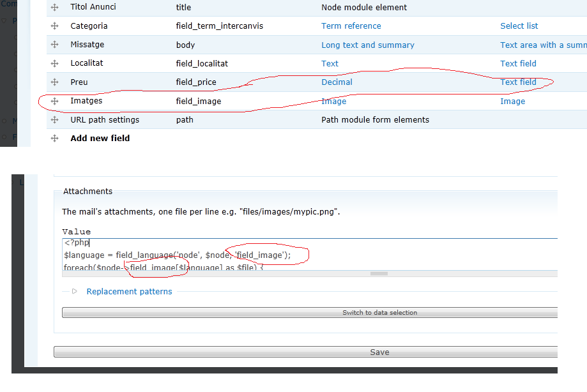587x392 pixels.
Task: Expand the Replacement patterns section
Action: 75,291
